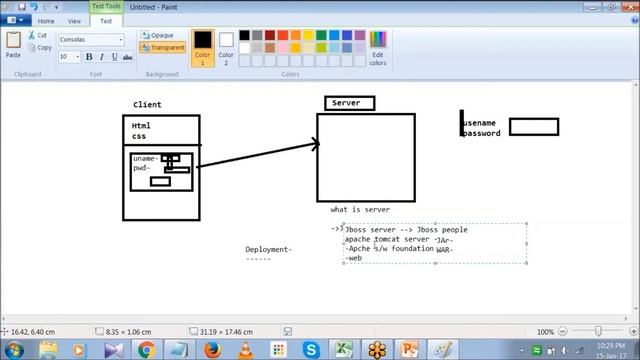This screenshot has height=360, width=640.
Task: Click the vertical scrollbar down arrow
Action: click(636, 309)
